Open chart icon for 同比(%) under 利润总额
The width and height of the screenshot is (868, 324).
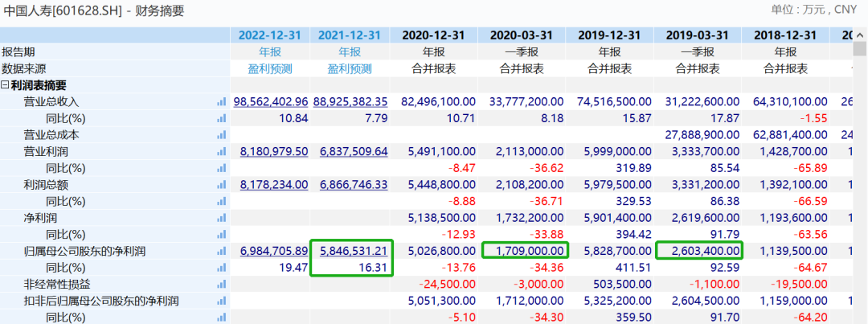pos(222,202)
